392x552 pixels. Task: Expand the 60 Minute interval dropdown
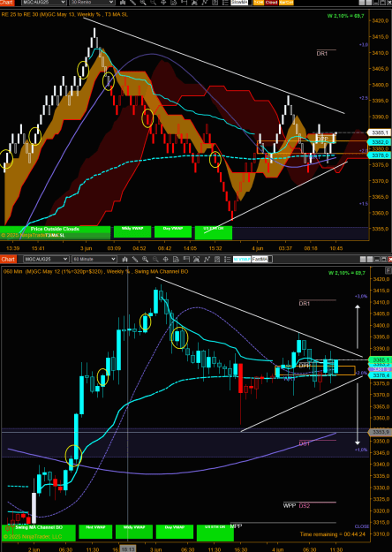pos(94,260)
